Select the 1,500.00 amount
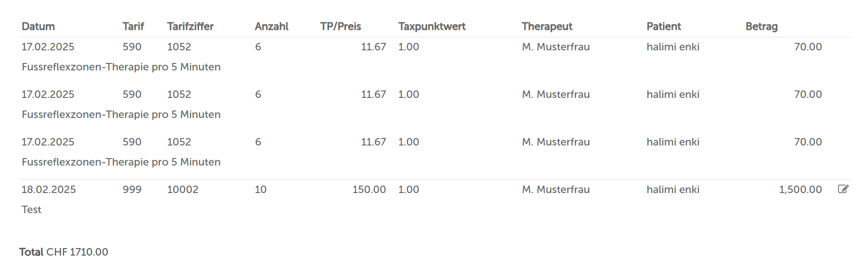Screen dimensions: 868x270 tap(800, 189)
